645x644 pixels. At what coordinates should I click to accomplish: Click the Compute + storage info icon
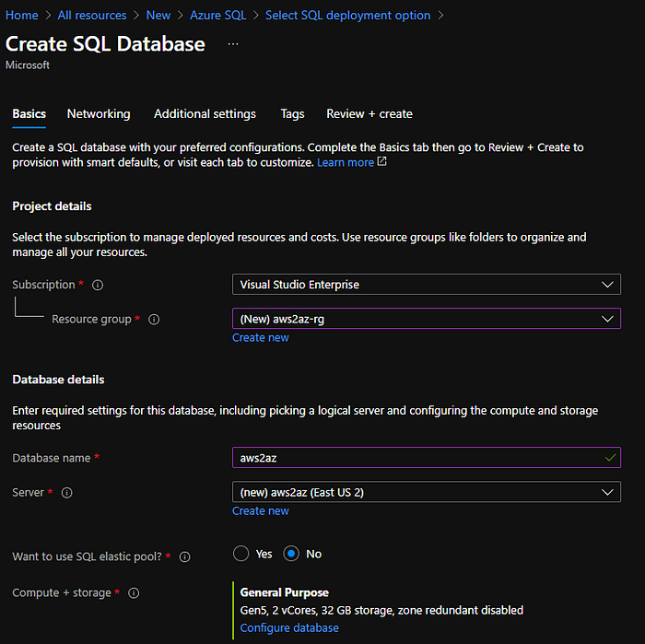pos(134,593)
